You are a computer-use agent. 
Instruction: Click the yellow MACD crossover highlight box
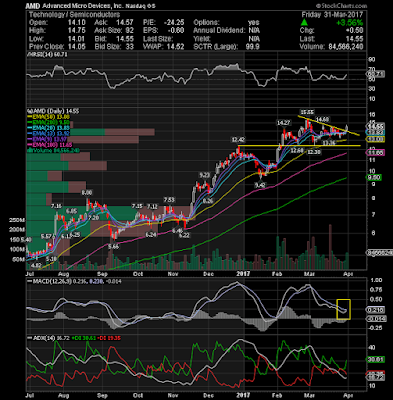coord(344,309)
